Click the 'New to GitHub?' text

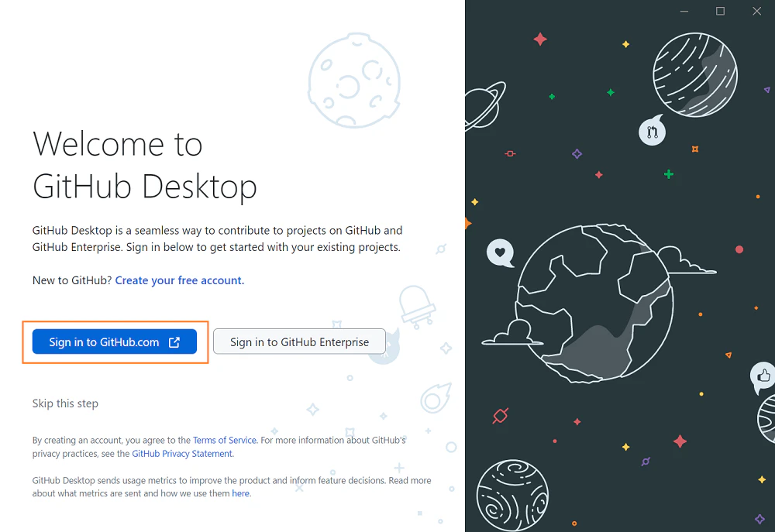[x=72, y=280]
